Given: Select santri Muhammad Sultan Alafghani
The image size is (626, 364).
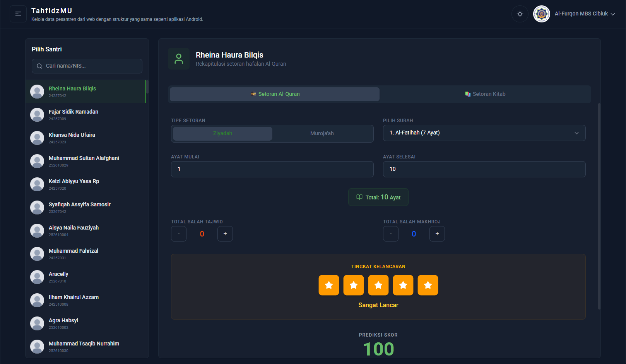Looking at the screenshot, I should pyautogui.click(x=86, y=161).
